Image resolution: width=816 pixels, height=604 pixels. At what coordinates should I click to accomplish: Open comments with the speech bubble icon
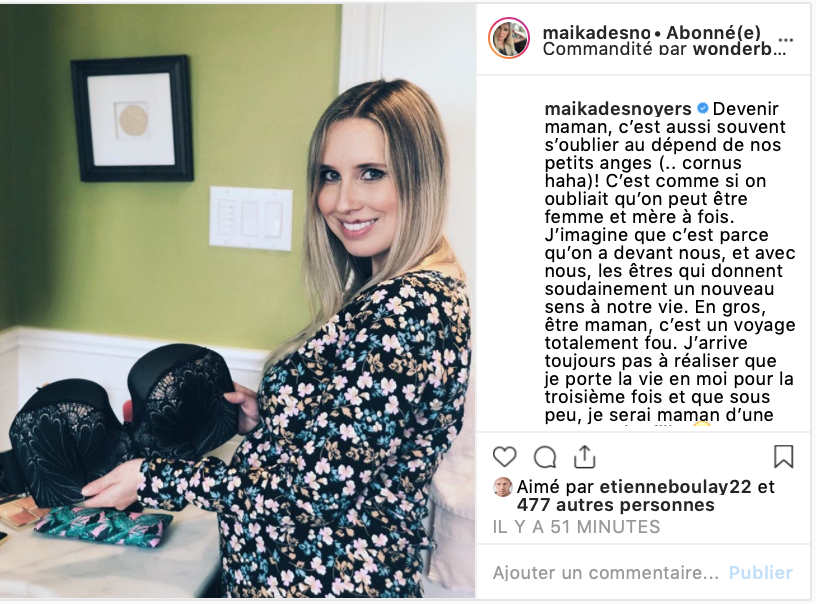[x=545, y=457]
